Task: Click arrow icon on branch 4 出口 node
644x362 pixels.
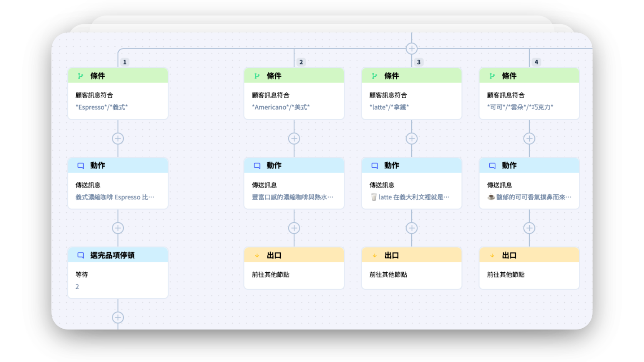Action: (x=492, y=255)
